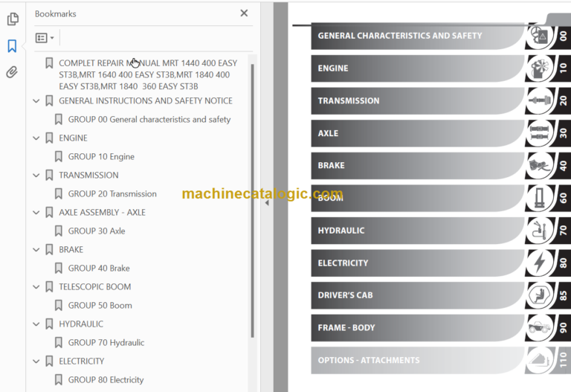Go to GROUP 10 Engine bookmark
This screenshot has width=571, height=392.
[101, 157]
